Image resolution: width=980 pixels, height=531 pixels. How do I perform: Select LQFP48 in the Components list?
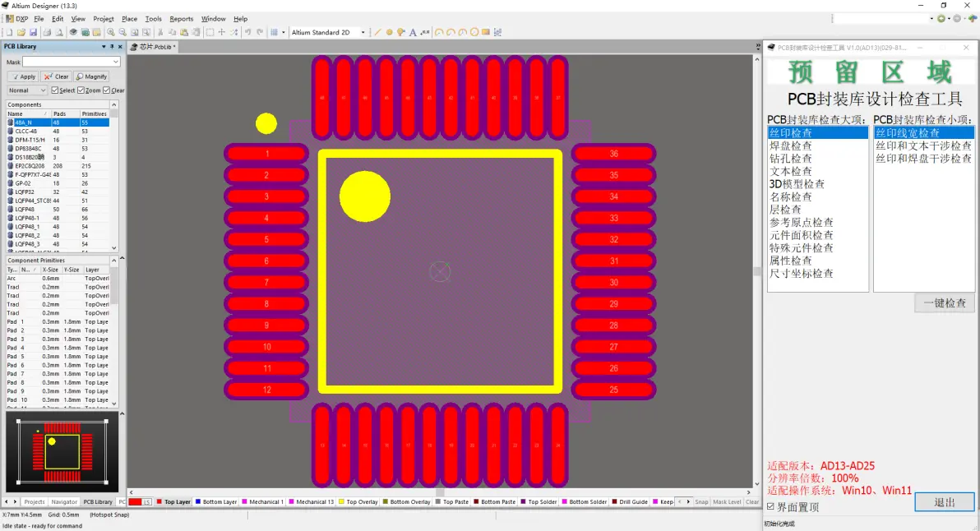pyautogui.click(x=26, y=210)
